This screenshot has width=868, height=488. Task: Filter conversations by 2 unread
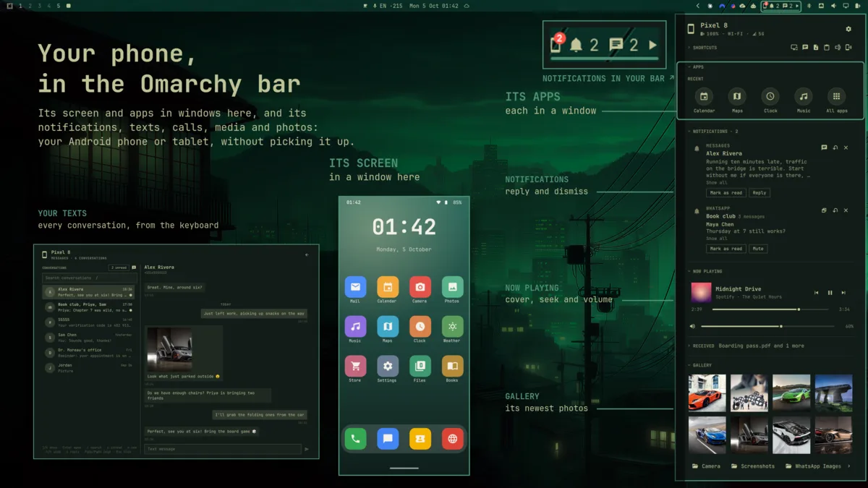(119, 267)
